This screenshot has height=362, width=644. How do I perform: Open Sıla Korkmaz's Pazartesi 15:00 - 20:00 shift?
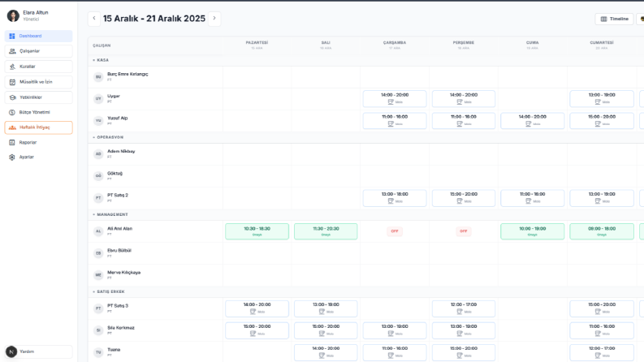(x=257, y=330)
